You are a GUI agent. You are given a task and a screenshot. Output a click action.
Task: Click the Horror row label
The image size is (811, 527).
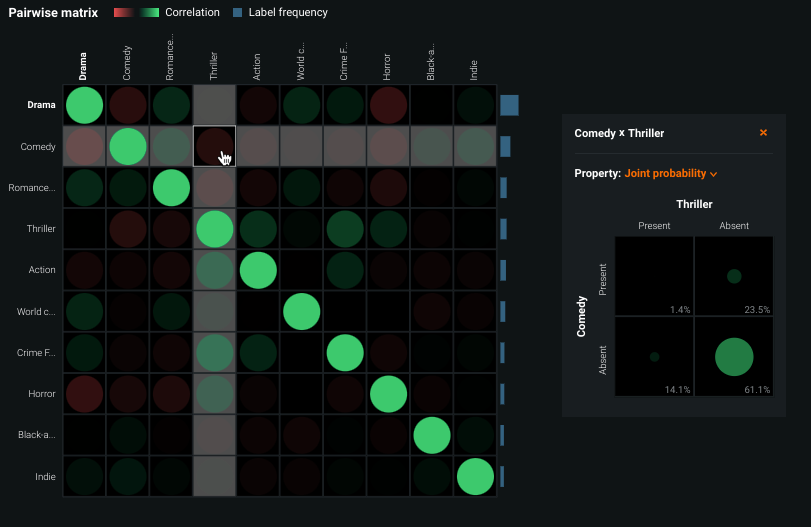click(x=40, y=394)
